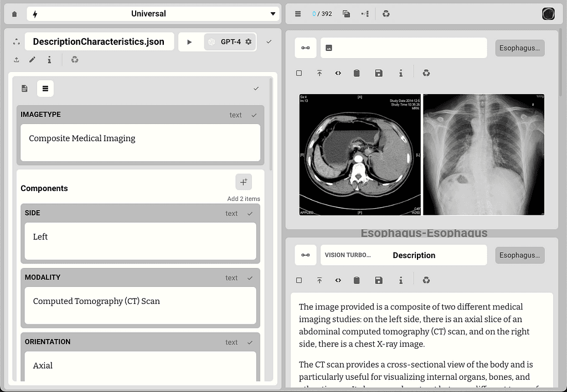Click the Esophagus tag on image card

coord(519,48)
